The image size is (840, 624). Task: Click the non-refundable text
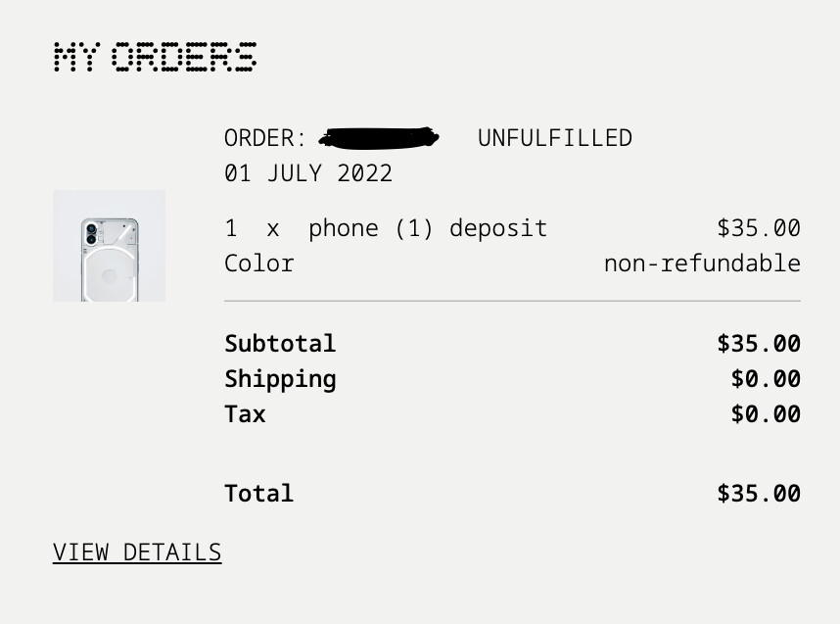pos(701,264)
